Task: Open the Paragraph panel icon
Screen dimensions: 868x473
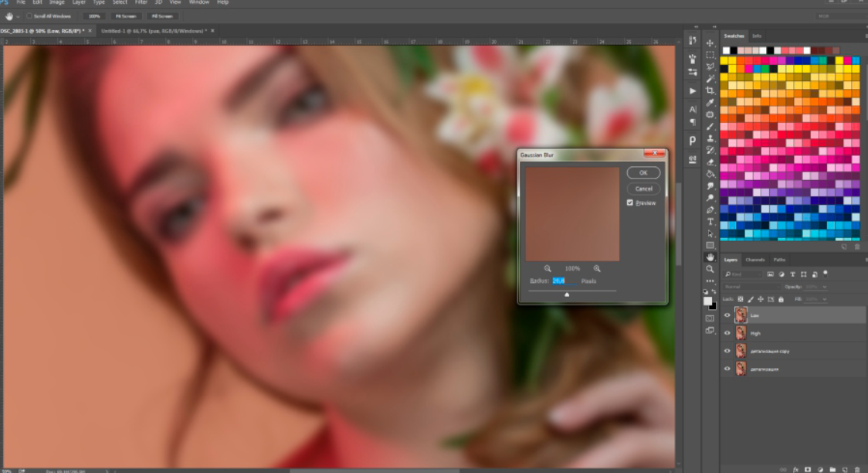Action: click(693, 122)
